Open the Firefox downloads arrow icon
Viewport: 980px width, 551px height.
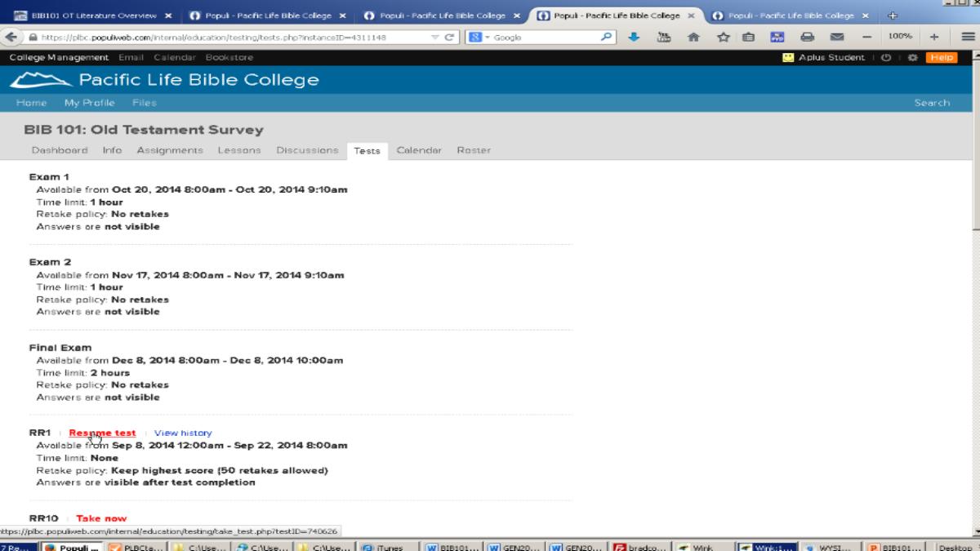[634, 37]
